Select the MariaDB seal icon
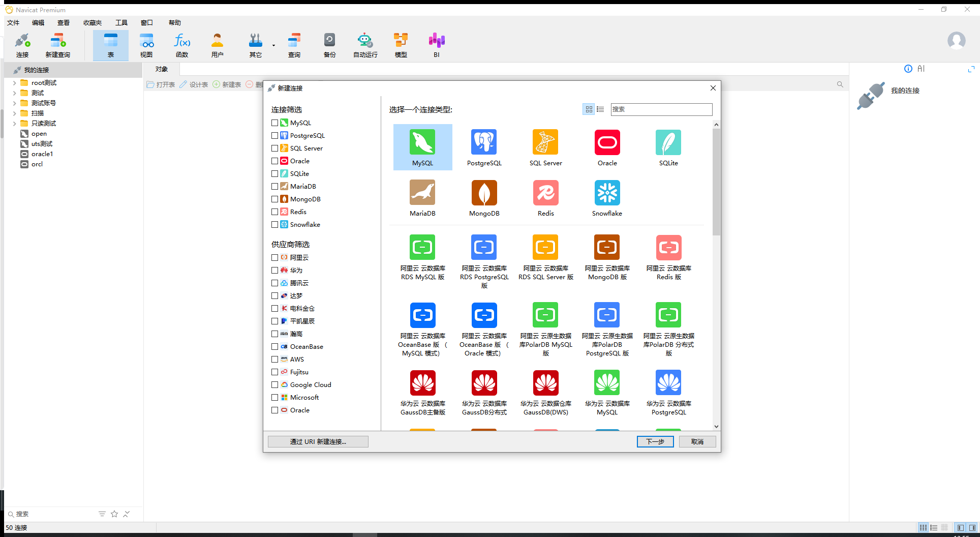This screenshot has height=537, width=980. [x=422, y=192]
